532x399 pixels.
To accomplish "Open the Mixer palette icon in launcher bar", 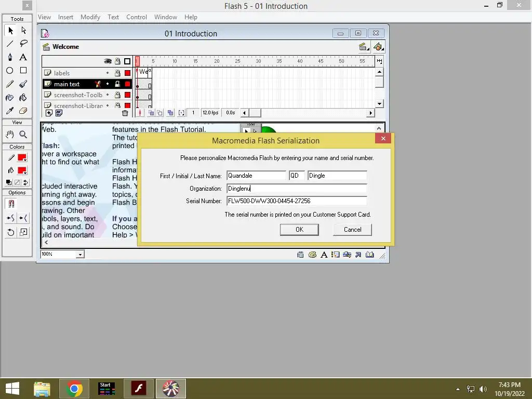I will pyautogui.click(x=312, y=255).
